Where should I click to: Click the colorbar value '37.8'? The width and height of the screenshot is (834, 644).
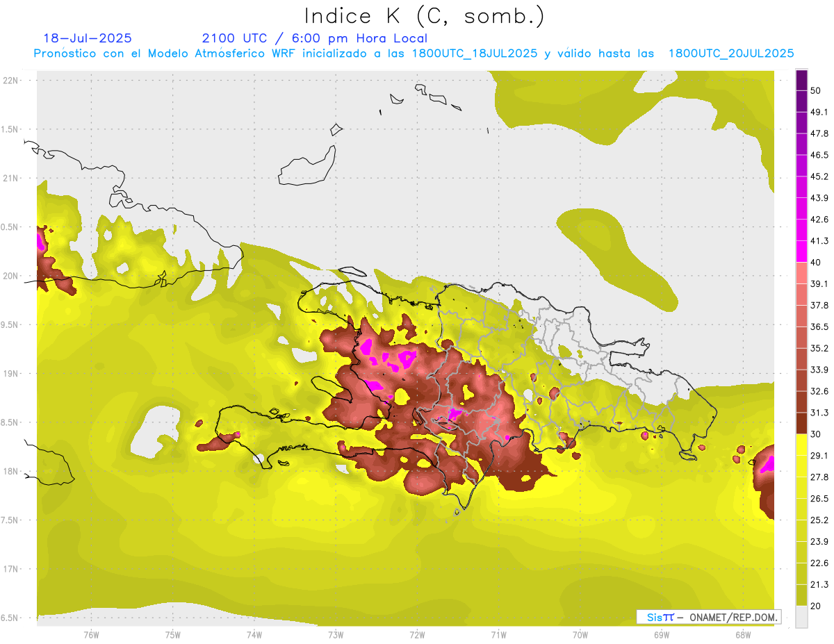point(819,306)
